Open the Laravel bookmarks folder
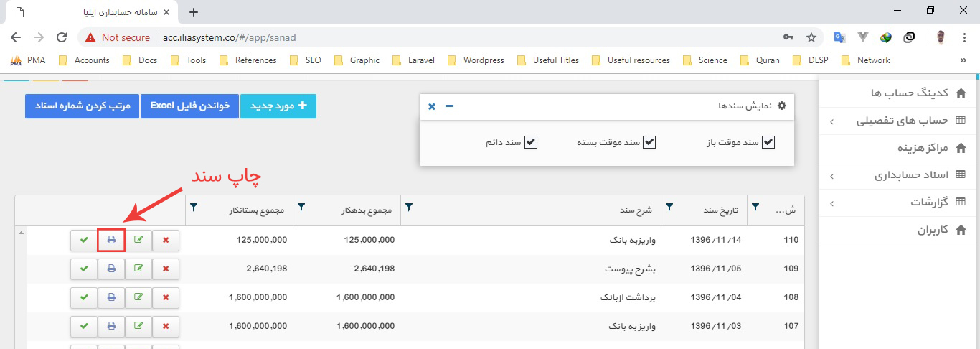 [414, 60]
